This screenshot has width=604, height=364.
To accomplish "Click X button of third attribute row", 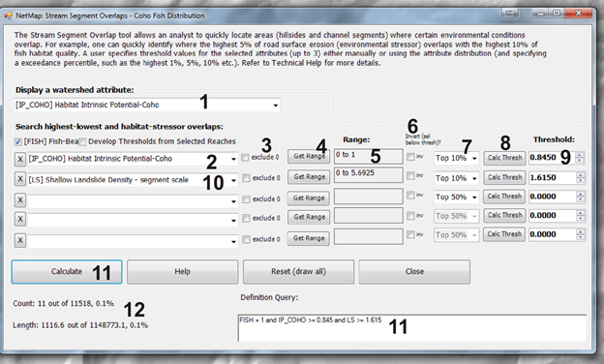I will (20, 200).
